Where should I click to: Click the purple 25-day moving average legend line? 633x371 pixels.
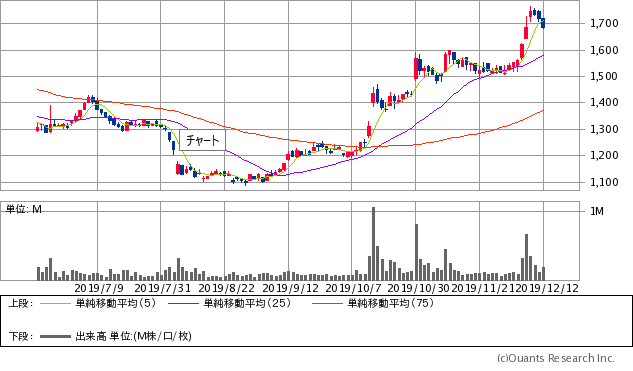[x=184, y=303]
